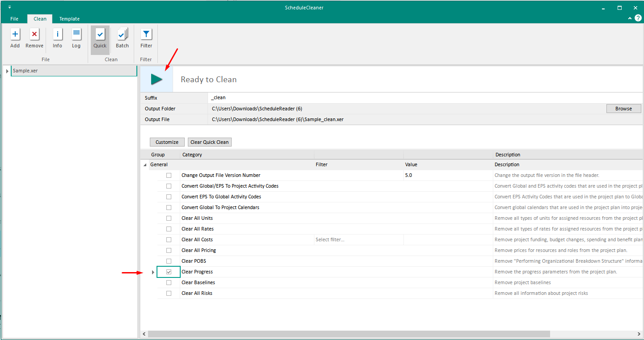Open the File menu tab

click(14, 19)
